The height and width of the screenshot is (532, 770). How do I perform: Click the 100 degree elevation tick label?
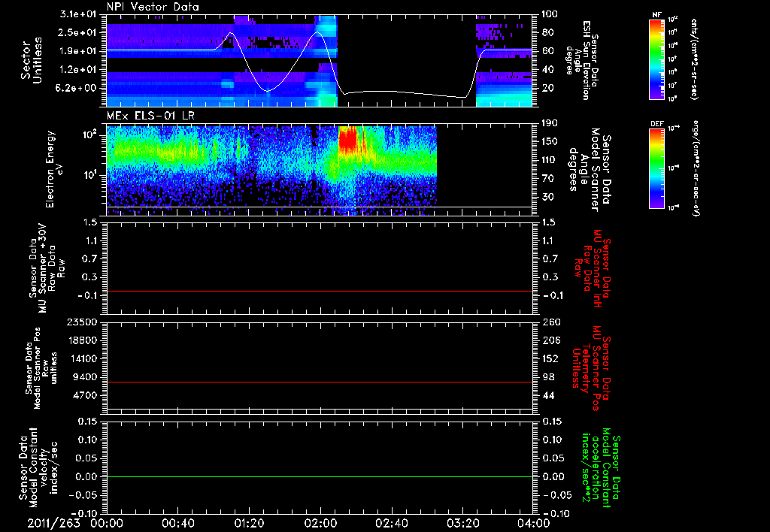[x=550, y=14]
